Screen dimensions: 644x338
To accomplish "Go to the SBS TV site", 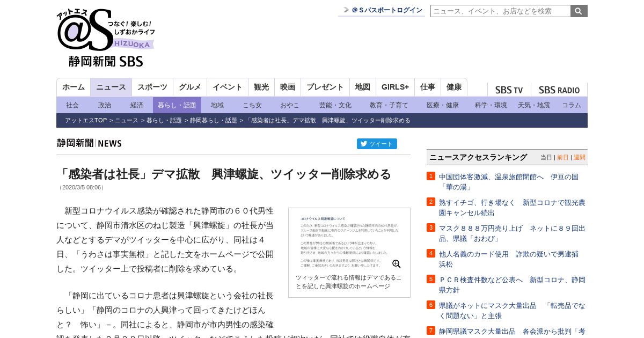I will click(509, 90).
